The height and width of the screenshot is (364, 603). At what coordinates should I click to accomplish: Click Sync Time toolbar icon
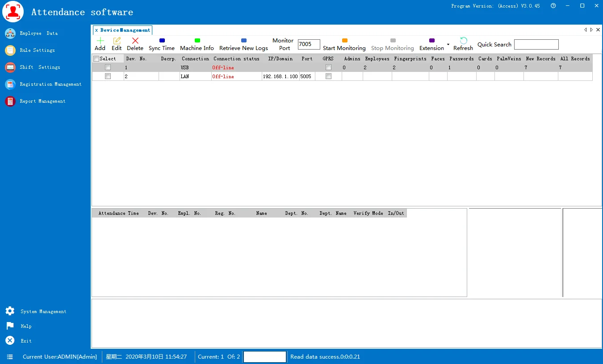(162, 41)
